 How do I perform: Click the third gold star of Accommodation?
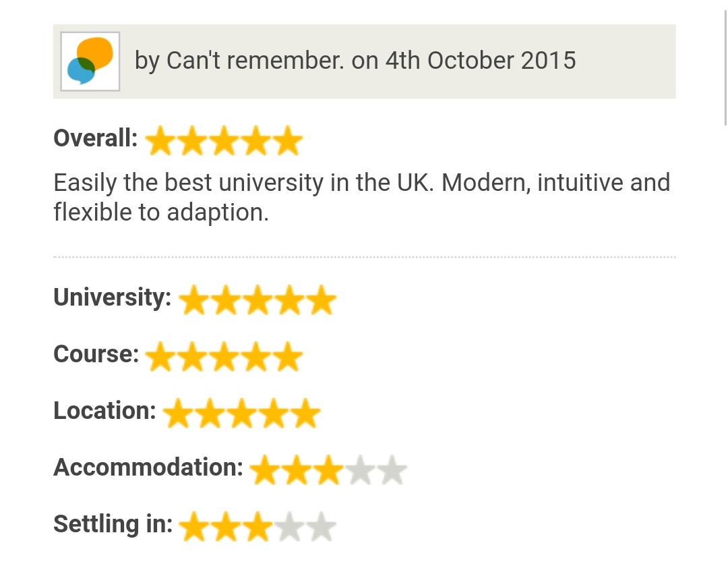coord(328,471)
